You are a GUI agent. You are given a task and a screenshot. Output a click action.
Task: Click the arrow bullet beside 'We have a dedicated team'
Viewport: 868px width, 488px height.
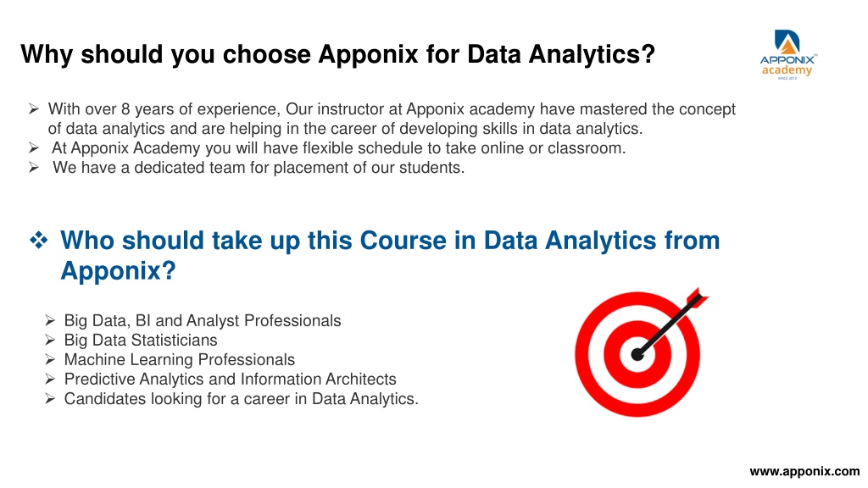click(34, 167)
